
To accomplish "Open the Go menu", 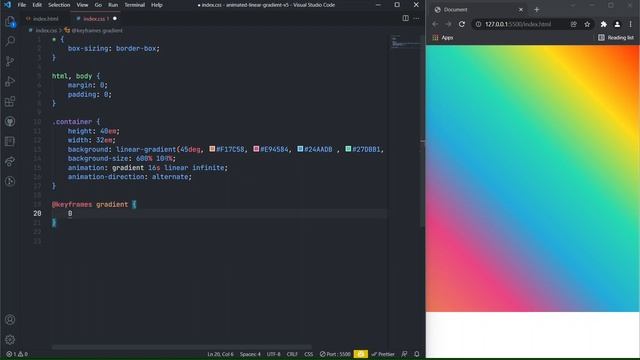I will point(98,5).
